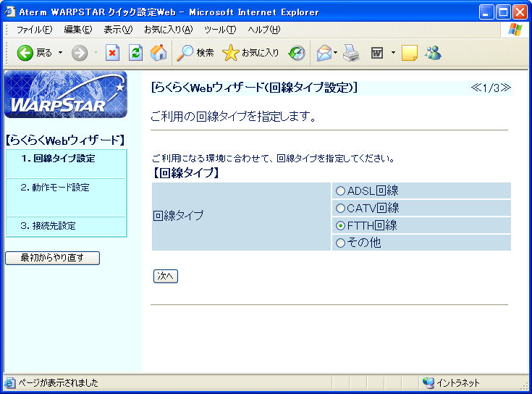Select the ADSL回線 radio button
This screenshot has width=532, height=394.
pos(340,191)
